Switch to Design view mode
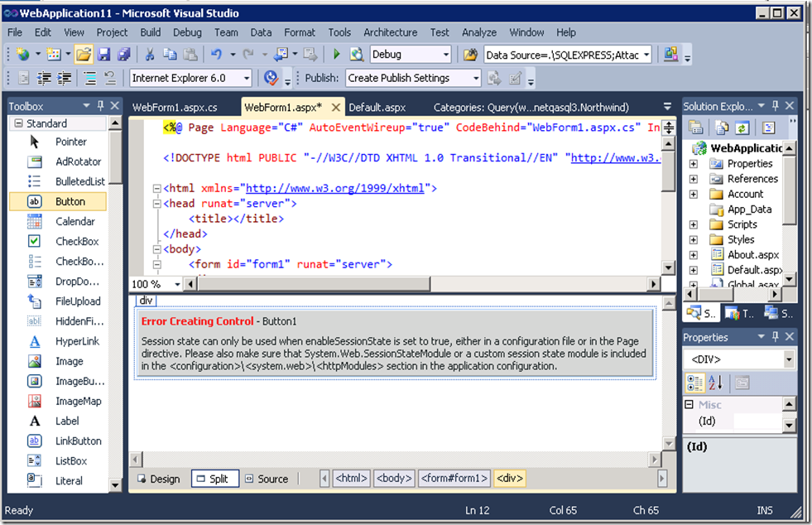 tap(159, 479)
